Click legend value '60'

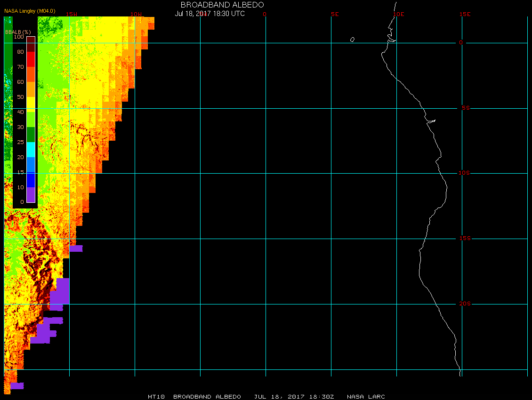21,82
